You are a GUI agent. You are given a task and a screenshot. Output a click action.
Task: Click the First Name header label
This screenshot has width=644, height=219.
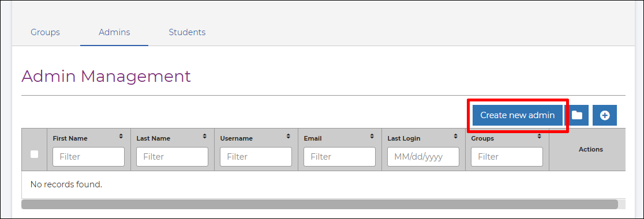click(70, 139)
